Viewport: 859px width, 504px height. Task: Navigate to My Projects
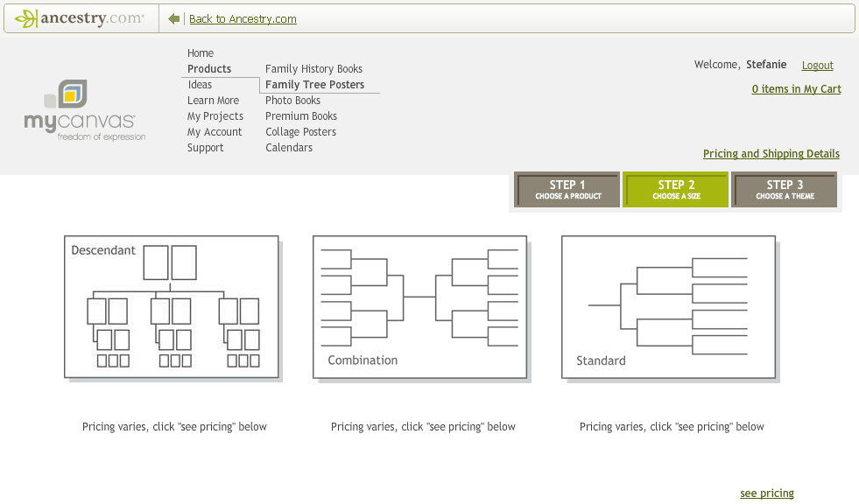[215, 116]
